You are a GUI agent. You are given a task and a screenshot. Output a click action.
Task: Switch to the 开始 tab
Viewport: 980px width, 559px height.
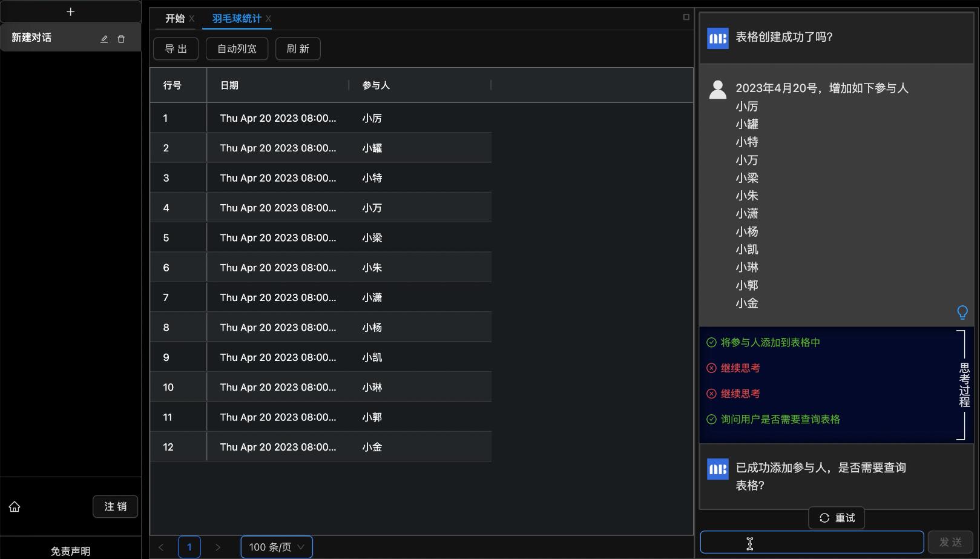point(174,19)
